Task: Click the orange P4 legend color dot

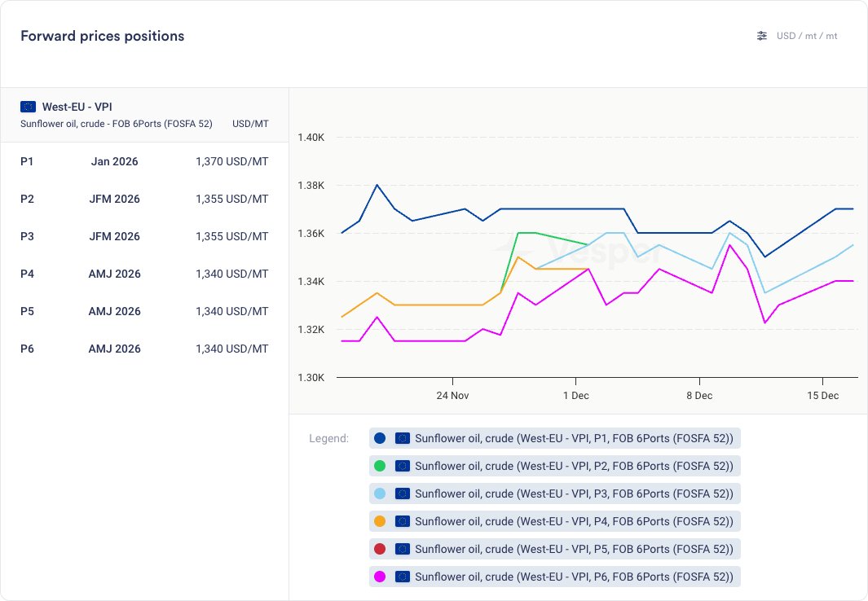Action: point(379,521)
